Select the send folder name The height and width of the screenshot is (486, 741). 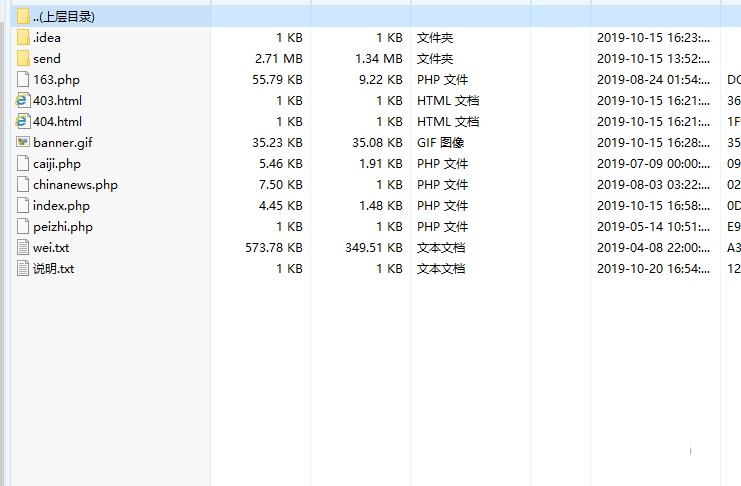click(47, 59)
